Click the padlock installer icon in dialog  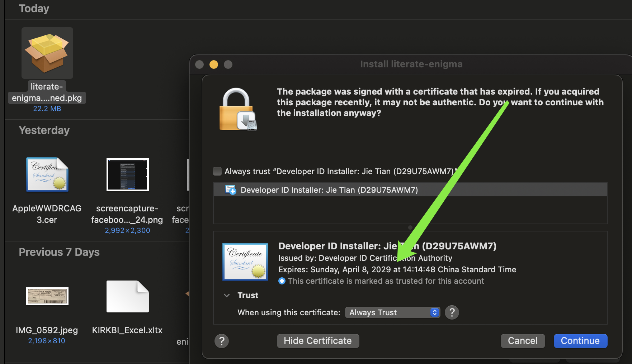coord(237,110)
